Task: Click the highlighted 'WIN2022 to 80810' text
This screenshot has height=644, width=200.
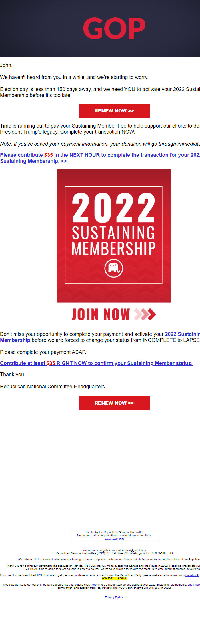Action: coord(114,578)
